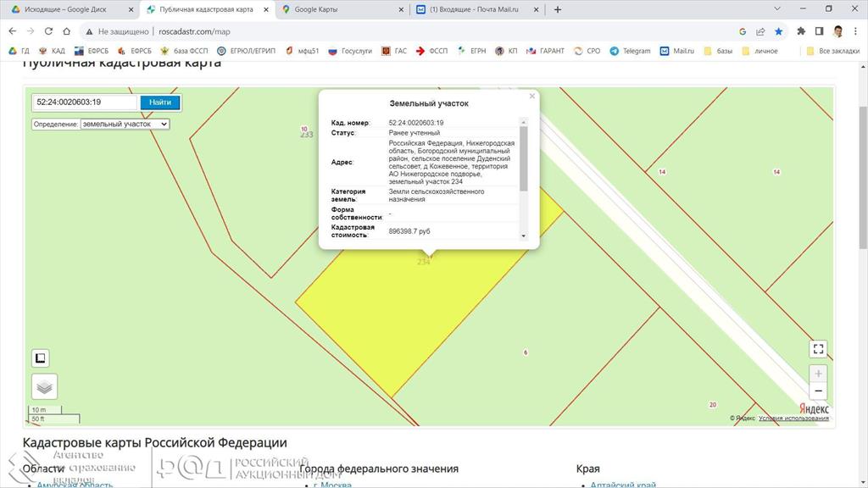Image resolution: width=868 pixels, height=488 pixels.
Task: Click the share page icon in address bar
Action: (x=760, y=31)
